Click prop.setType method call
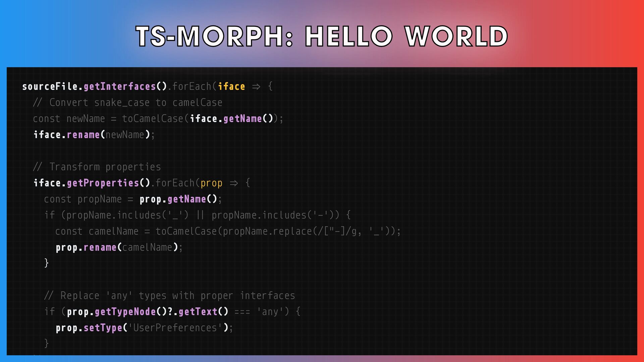 pyautogui.click(x=103, y=328)
